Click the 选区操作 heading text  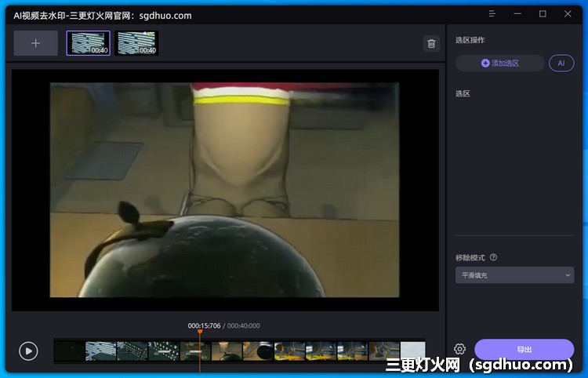(470, 40)
